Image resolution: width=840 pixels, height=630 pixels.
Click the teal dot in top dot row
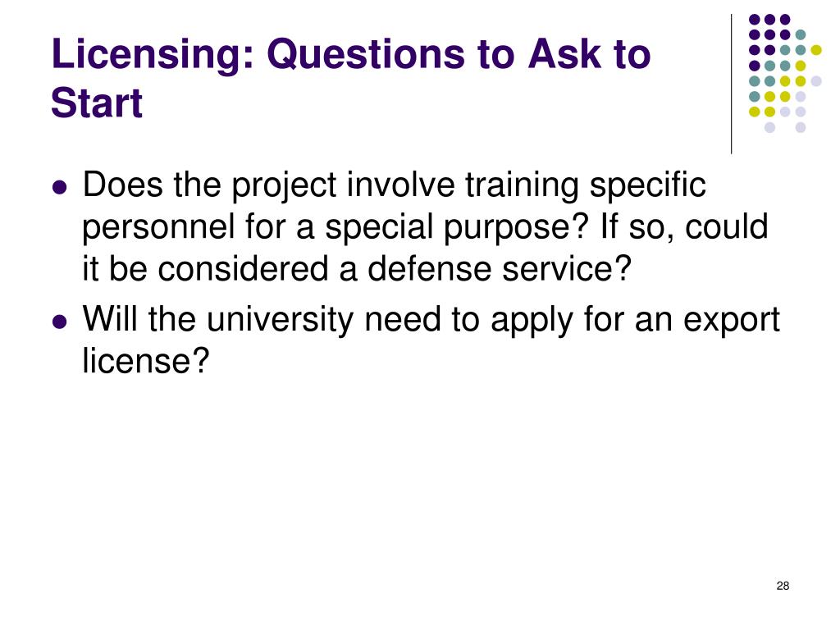click(x=801, y=35)
